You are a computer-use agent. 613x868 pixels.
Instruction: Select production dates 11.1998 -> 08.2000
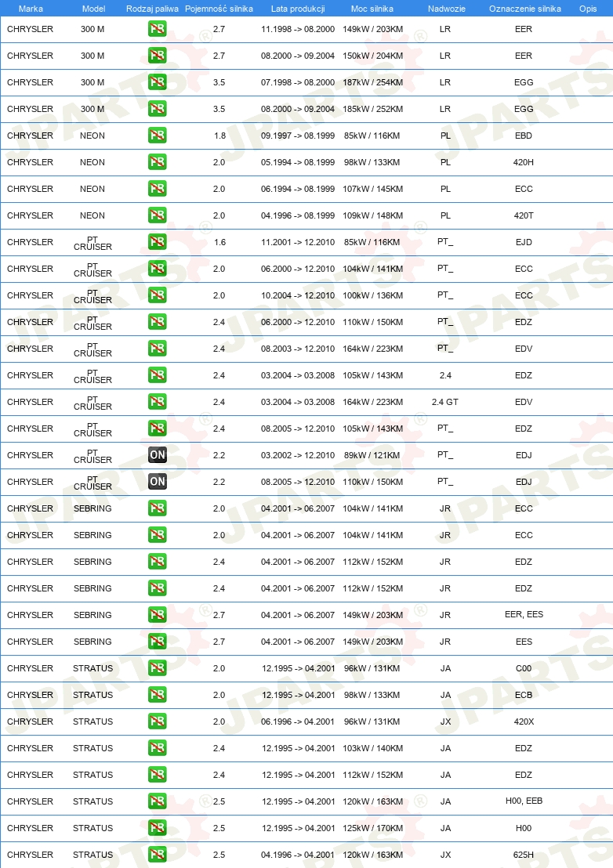tap(298, 29)
